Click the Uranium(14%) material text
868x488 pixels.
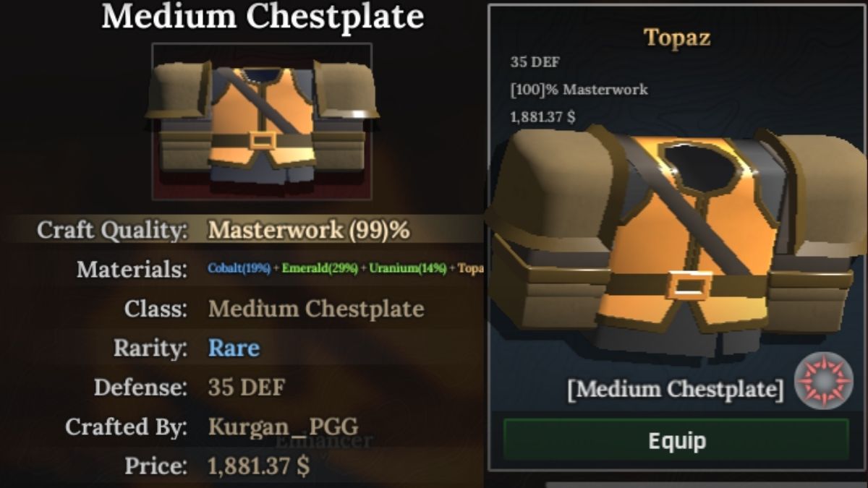click(x=407, y=268)
